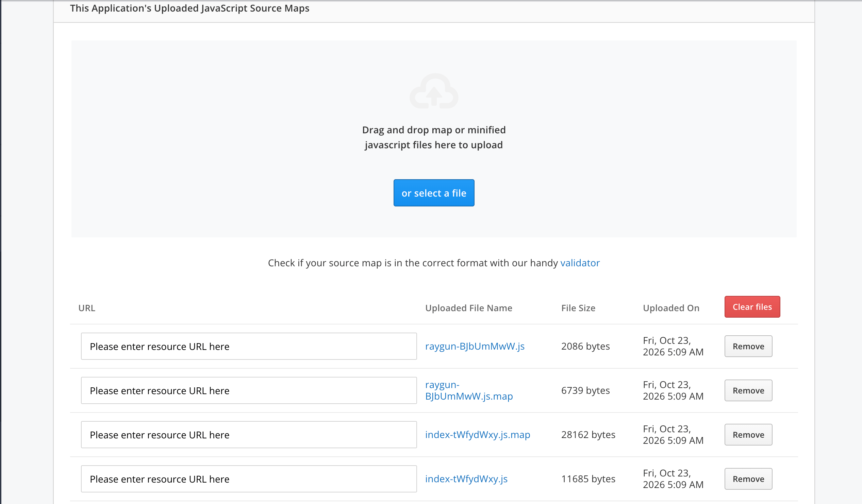Remove the raygun-BJbUmMwW.js.map file
The width and height of the screenshot is (862, 504).
748,390
